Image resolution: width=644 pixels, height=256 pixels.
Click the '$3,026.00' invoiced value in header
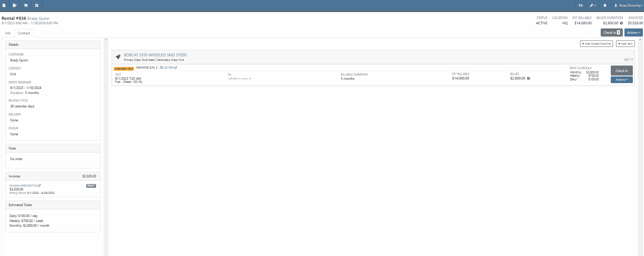[635, 23]
